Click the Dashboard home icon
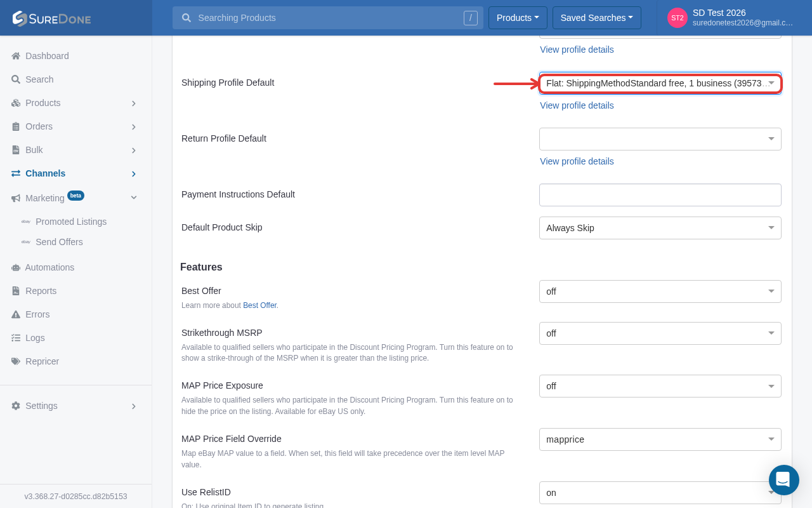 tap(16, 56)
